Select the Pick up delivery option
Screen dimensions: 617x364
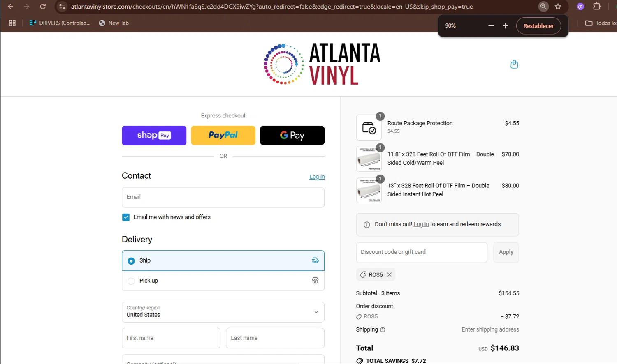point(223,281)
